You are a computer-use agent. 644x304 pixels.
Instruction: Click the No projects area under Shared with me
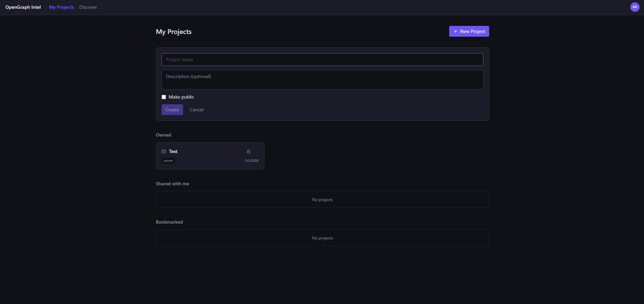click(x=322, y=199)
